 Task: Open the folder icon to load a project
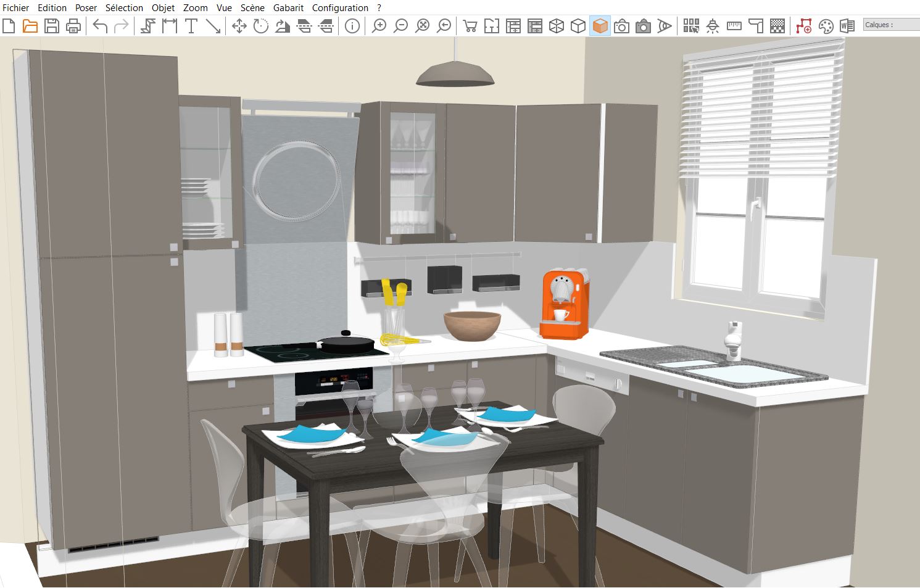(x=30, y=26)
